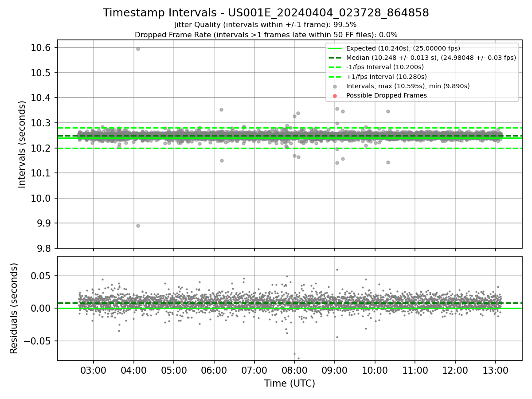Click the '04:00' x-axis tick label
The height and width of the screenshot is (399, 532).
point(133,370)
